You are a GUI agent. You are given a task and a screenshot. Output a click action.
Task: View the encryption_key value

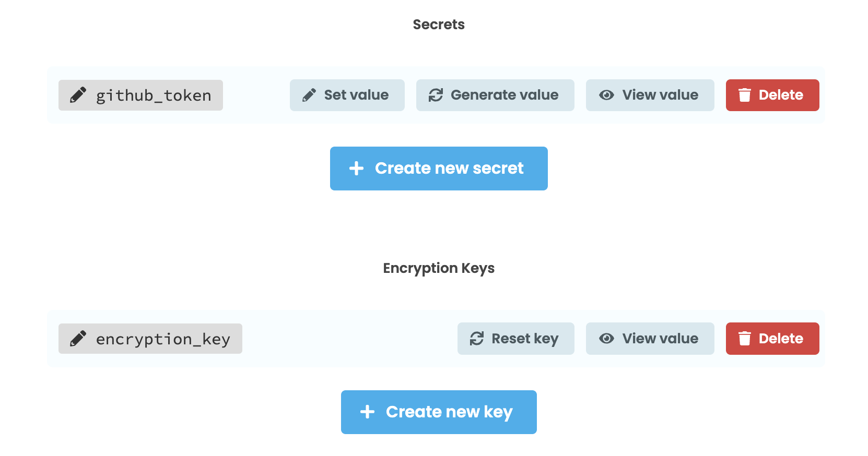[x=650, y=338]
